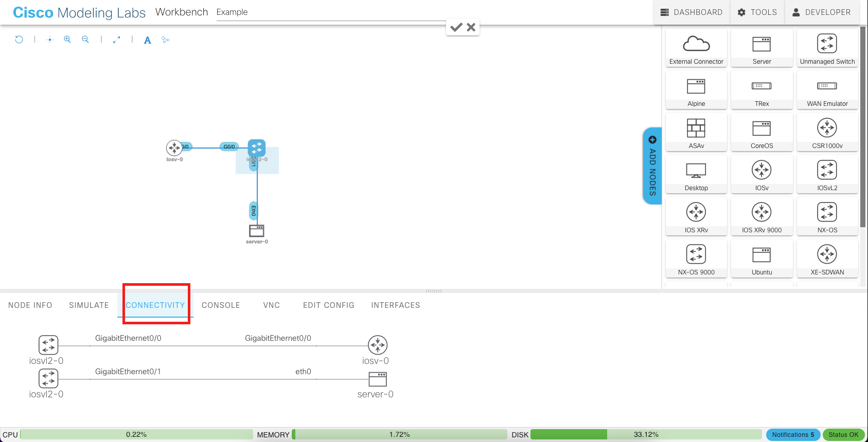Select IOS XRv 9000 node type

tap(761, 216)
